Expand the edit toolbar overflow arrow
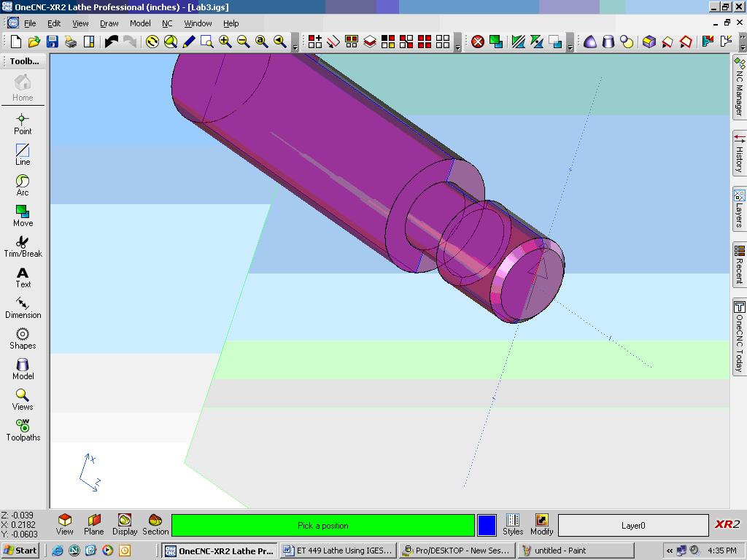The width and height of the screenshot is (747, 560). point(570,47)
